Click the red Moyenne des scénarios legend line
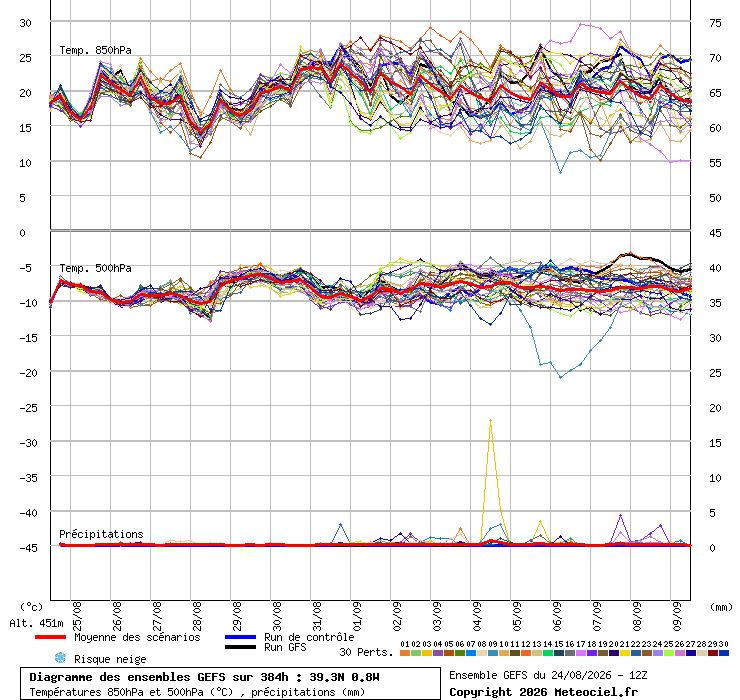Viewport: 740px width, 700px height. point(50,637)
